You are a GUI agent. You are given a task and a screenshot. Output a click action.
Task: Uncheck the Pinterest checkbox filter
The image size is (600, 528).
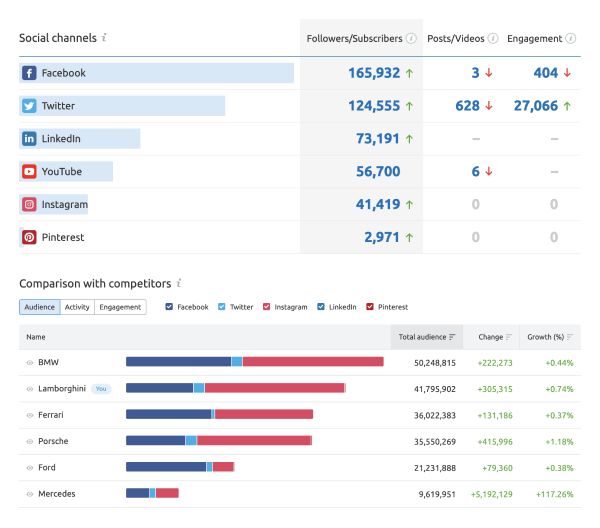point(370,307)
